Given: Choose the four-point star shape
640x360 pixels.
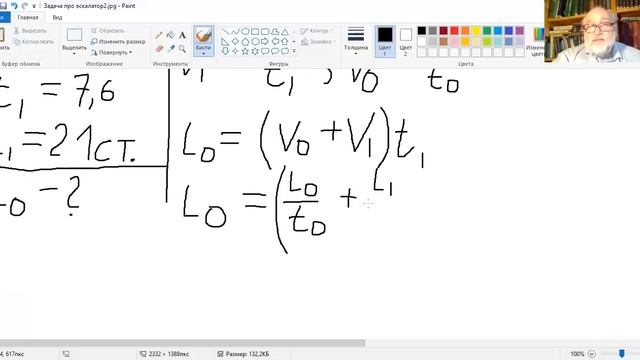Looking at the screenshot, I should (x=235, y=51).
